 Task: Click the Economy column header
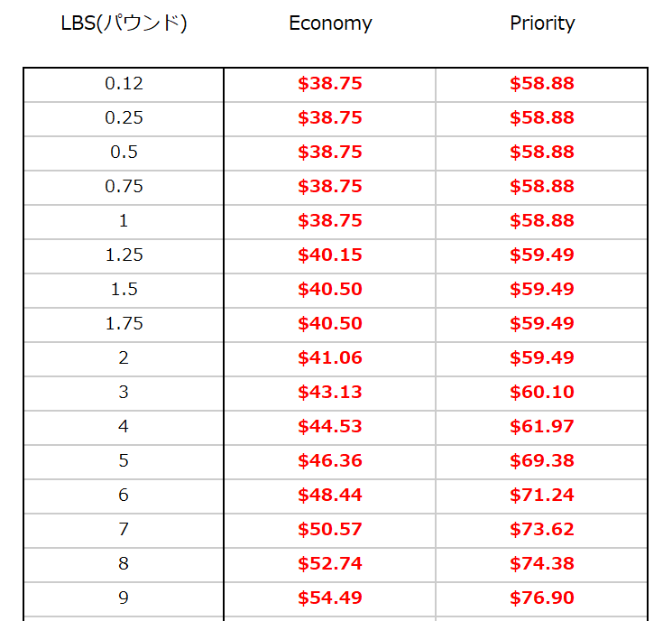(x=330, y=23)
